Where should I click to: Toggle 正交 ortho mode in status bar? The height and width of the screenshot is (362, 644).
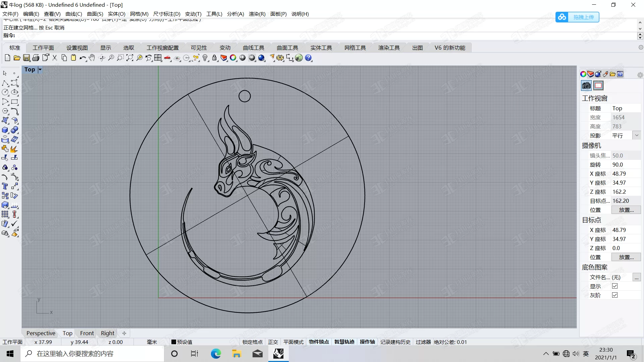click(x=273, y=342)
